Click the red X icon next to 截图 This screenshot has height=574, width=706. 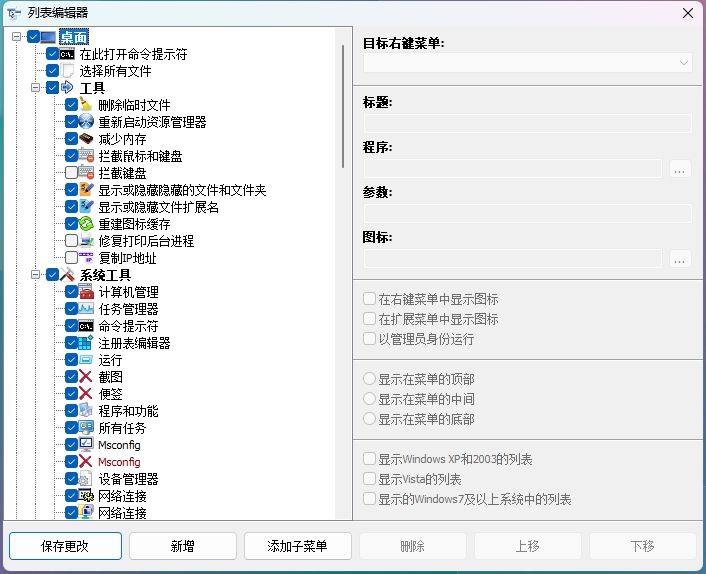(86, 376)
